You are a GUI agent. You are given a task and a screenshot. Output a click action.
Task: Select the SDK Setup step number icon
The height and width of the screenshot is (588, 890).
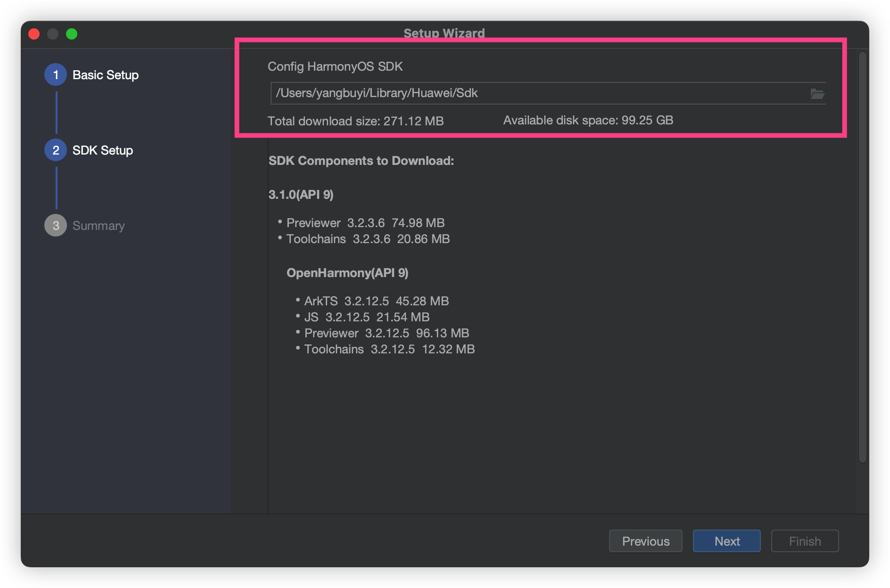(56, 150)
